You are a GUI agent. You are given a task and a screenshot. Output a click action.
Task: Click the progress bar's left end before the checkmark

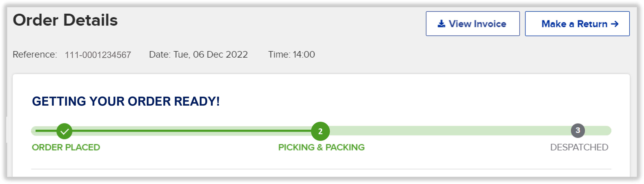pyautogui.click(x=43, y=131)
